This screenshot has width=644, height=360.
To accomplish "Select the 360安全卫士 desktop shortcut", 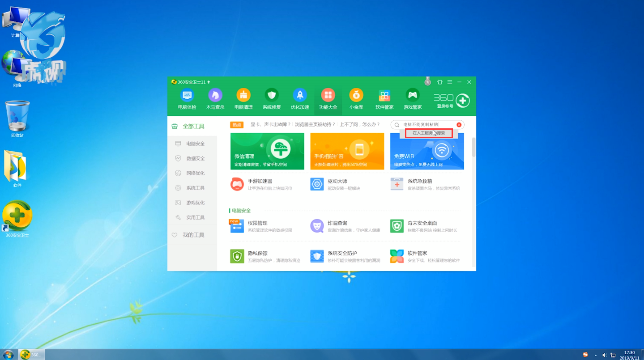I will point(17,219).
